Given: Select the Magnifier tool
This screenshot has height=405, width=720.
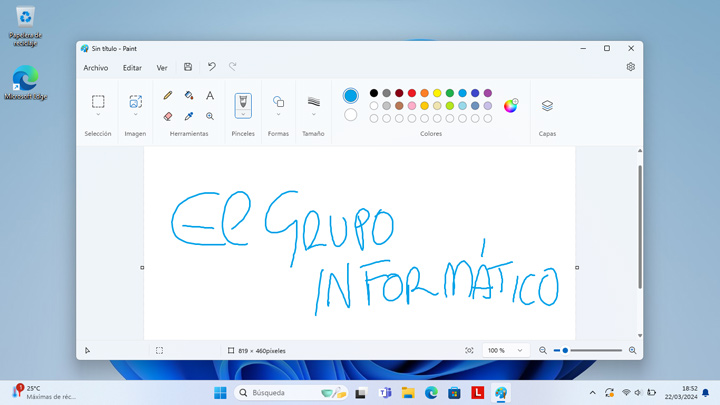Looking at the screenshot, I should pyautogui.click(x=210, y=116).
